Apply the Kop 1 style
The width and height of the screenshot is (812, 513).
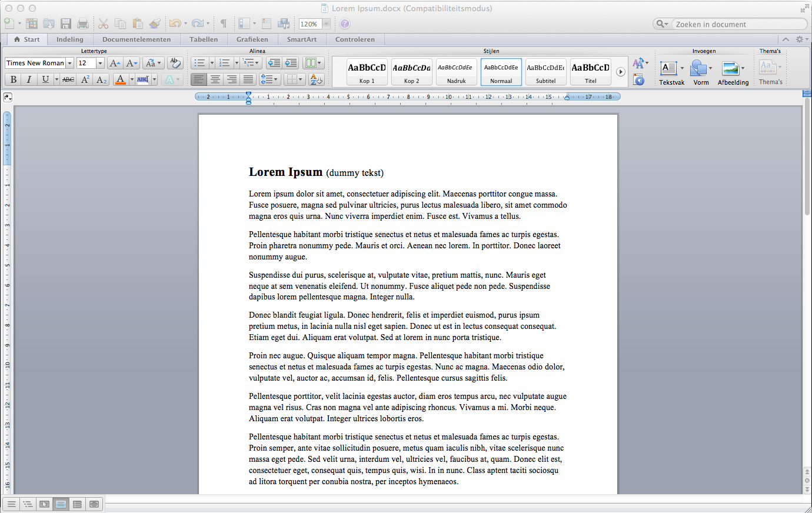click(x=367, y=72)
